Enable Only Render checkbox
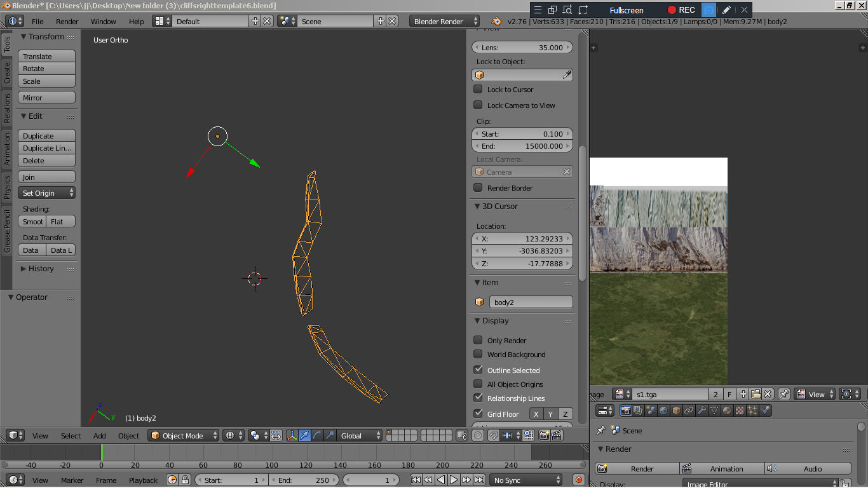Viewport: 868px width, 488px height. tap(478, 341)
